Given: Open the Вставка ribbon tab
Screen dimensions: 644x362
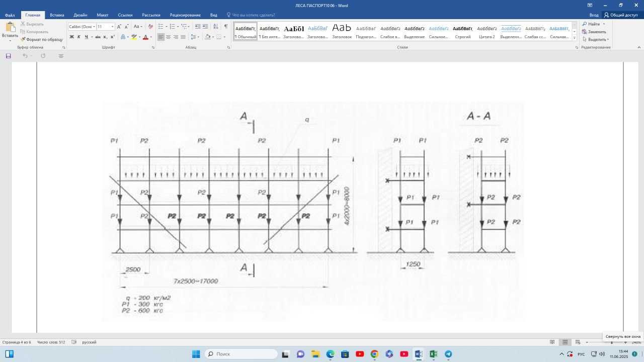Looking at the screenshot, I should (57, 15).
